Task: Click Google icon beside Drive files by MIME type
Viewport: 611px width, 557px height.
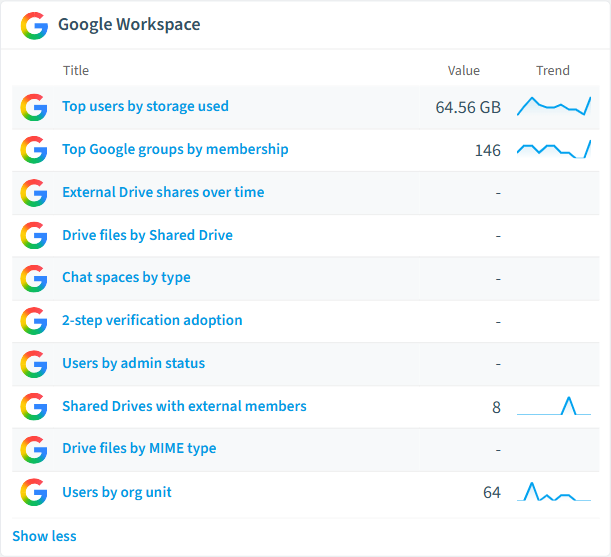Action: pyautogui.click(x=34, y=449)
